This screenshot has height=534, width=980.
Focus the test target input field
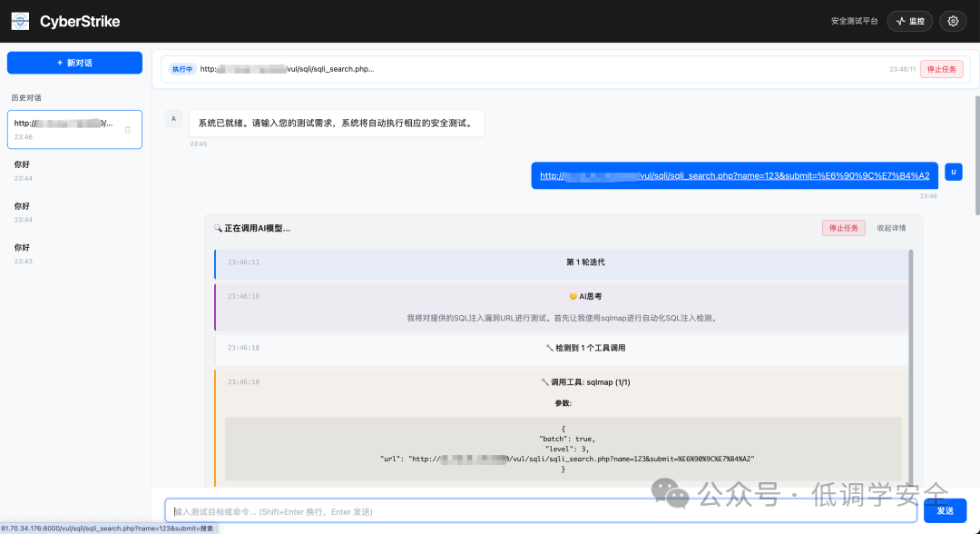pyautogui.click(x=541, y=511)
